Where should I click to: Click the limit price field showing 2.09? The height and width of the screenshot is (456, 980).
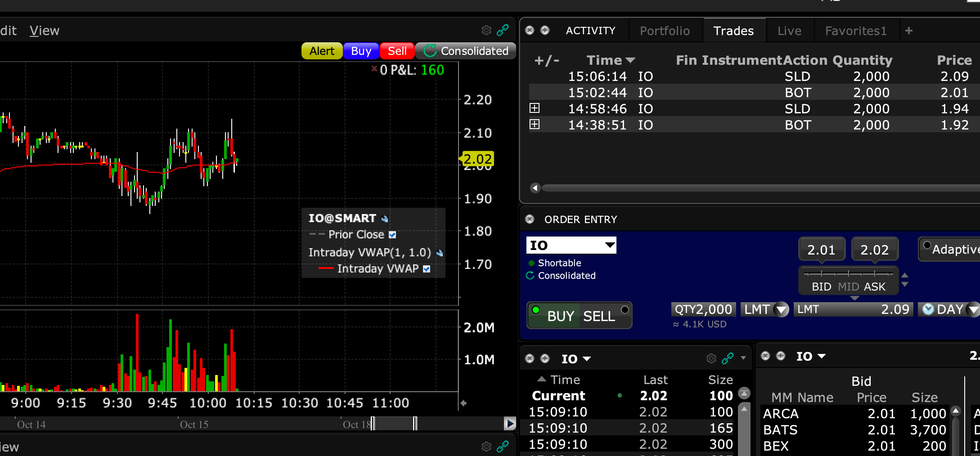coord(853,309)
